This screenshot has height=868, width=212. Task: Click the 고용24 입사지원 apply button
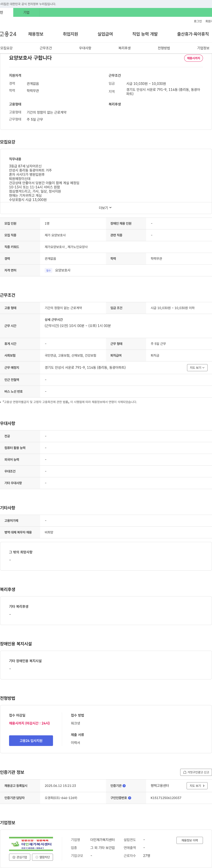click(31, 740)
